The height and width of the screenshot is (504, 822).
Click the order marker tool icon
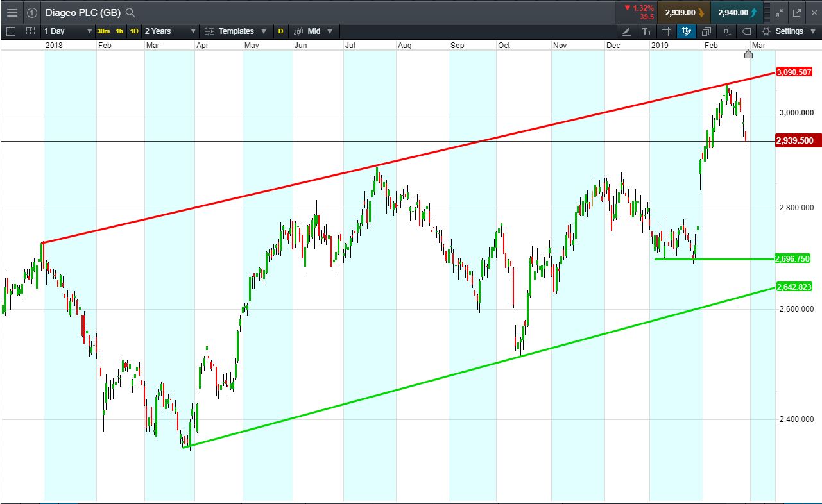point(726,31)
